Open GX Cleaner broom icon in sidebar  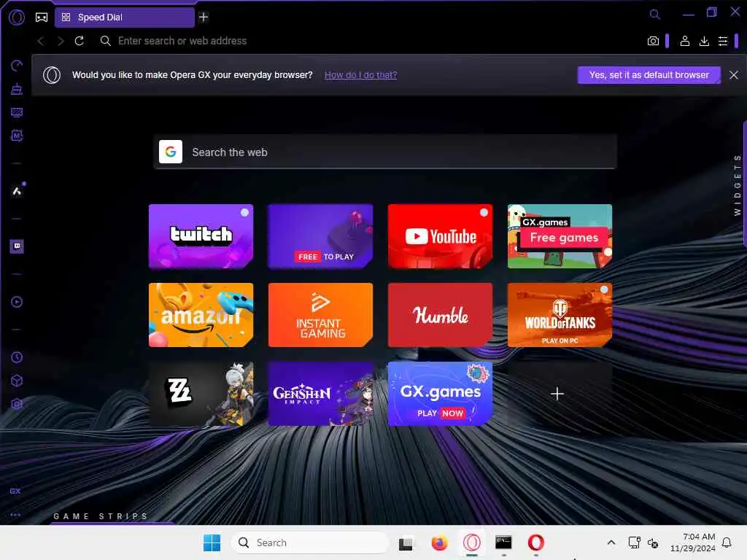[x=17, y=89]
